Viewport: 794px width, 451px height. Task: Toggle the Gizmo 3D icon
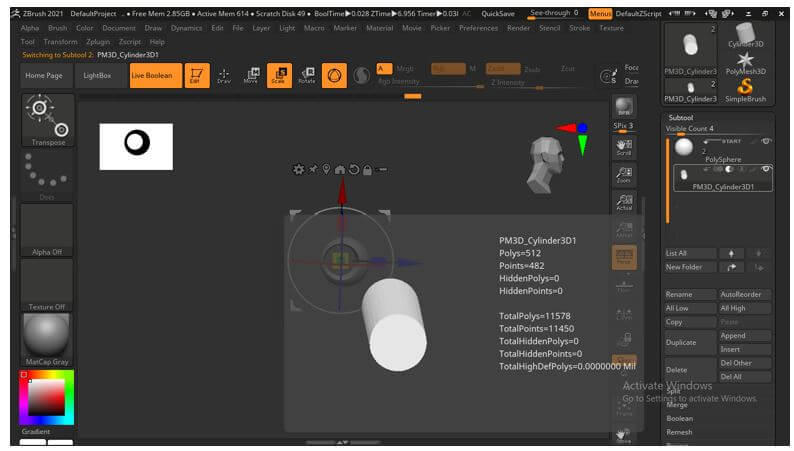(x=334, y=75)
